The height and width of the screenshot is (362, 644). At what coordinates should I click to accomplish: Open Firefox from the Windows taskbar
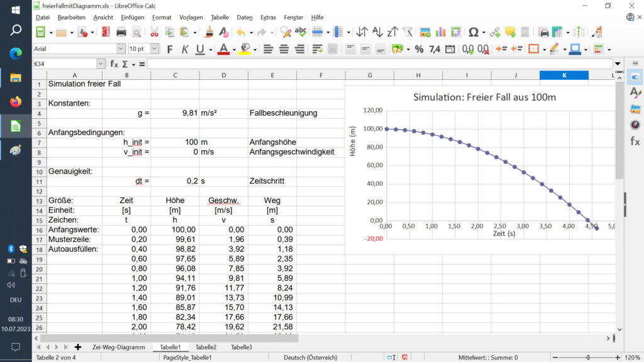click(x=16, y=102)
